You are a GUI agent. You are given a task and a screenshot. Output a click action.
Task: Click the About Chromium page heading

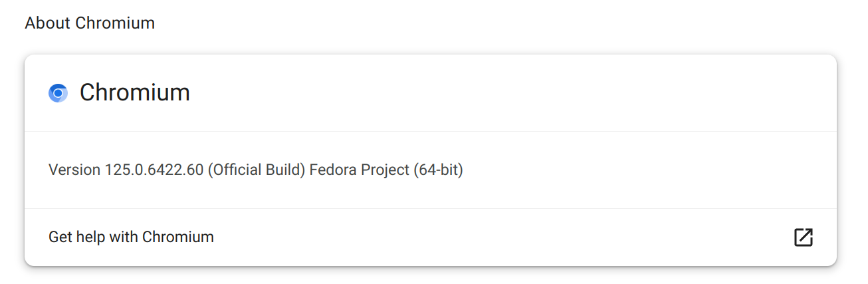click(90, 23)
